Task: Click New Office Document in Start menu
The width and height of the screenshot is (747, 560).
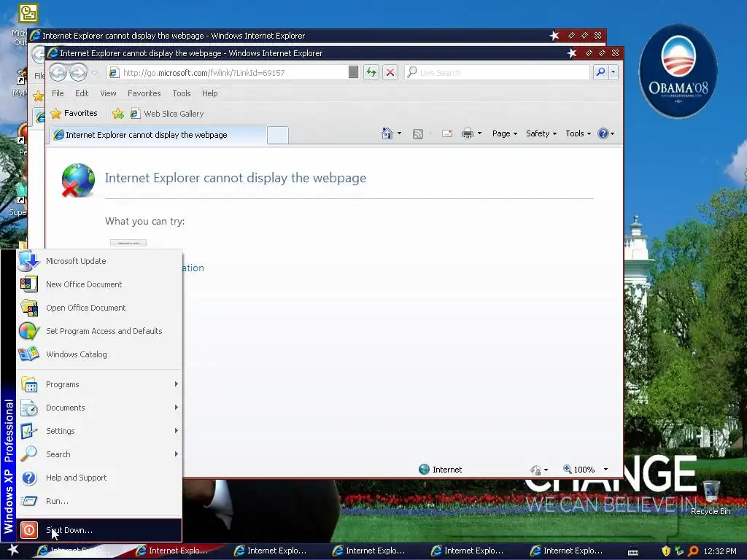Action: tap(99, 284)
